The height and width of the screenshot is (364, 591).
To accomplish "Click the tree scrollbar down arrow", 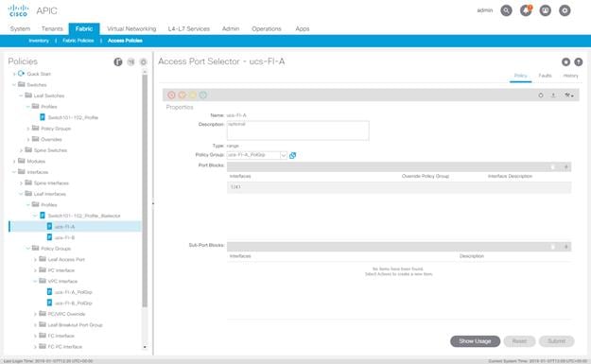I will coord(145,347).
